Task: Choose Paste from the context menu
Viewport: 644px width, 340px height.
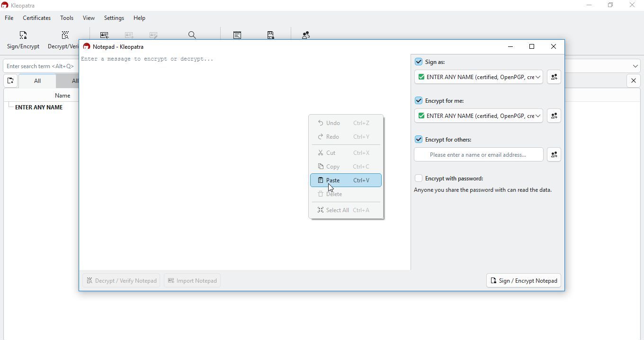Action: point(346,180)
